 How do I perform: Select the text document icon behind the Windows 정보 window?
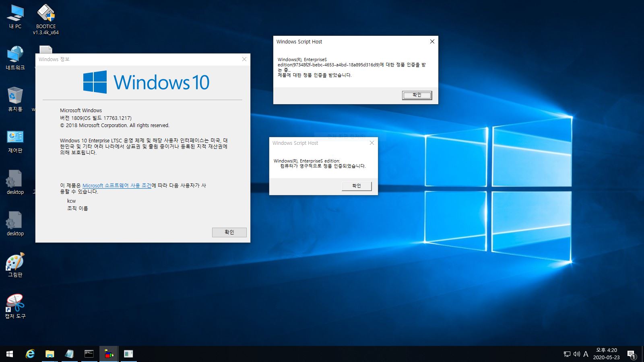click(x=46, y=49)
